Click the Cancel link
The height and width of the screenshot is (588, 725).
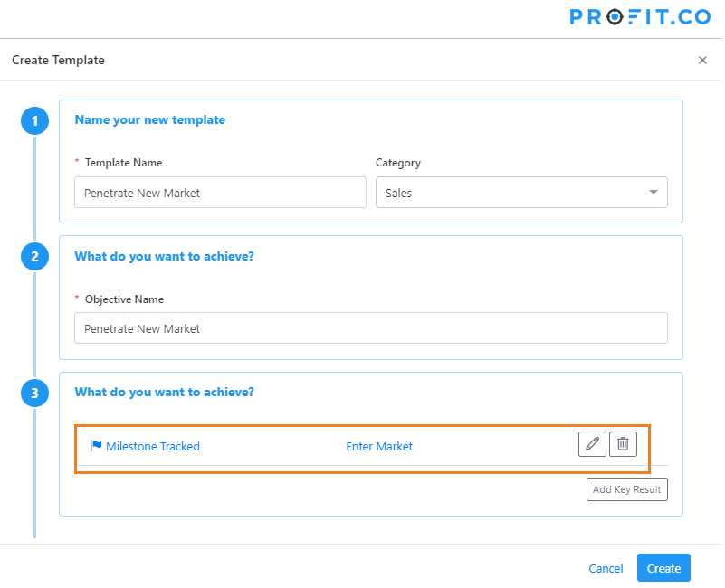coord(606,569)
